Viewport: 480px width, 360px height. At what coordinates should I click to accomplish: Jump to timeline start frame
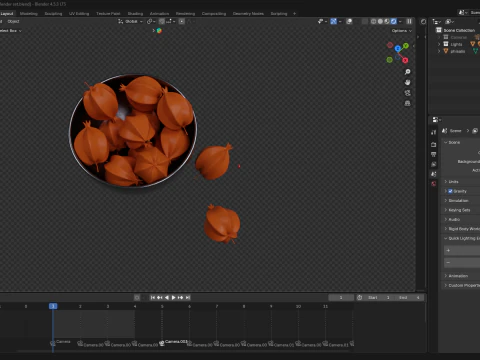153,297
